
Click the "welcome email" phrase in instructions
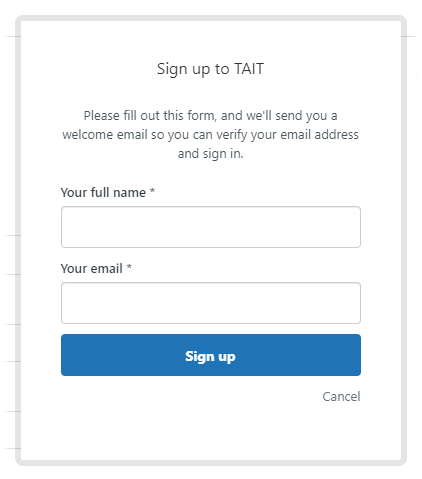105,135
